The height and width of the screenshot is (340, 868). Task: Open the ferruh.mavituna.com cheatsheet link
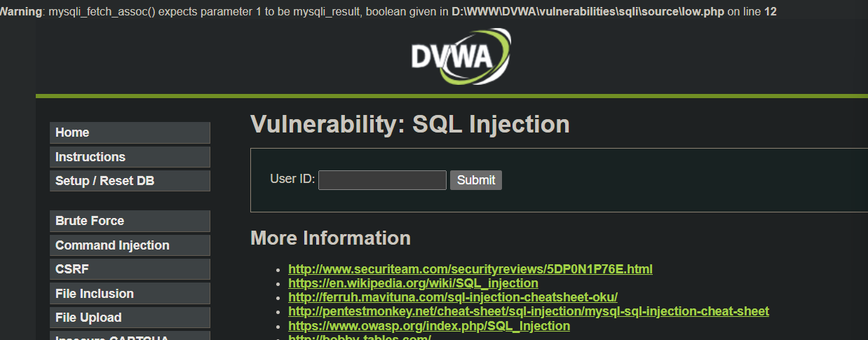452,297
